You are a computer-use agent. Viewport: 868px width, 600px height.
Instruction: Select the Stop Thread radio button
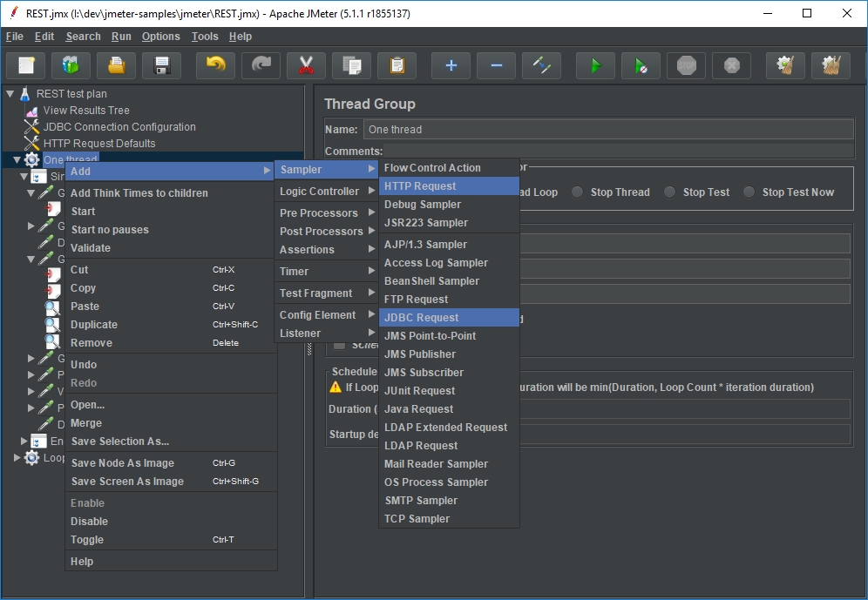click(x=578, y=192)
